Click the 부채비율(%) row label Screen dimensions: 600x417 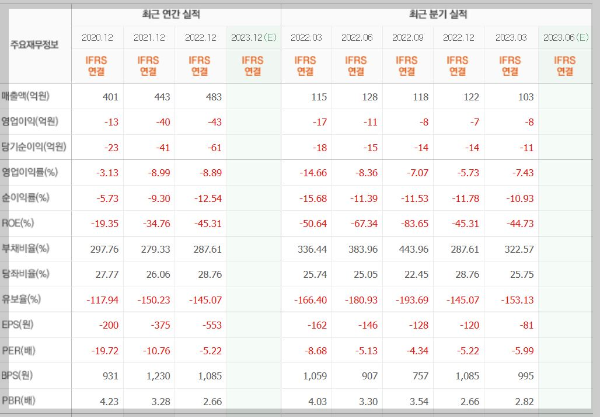tap(25, 249)
